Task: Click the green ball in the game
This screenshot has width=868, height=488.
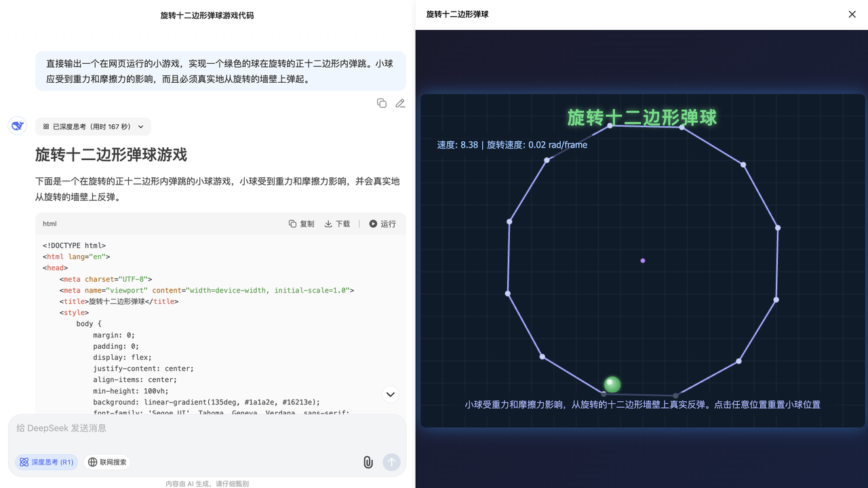Action: pyautogui.click(x=612, y=384)
